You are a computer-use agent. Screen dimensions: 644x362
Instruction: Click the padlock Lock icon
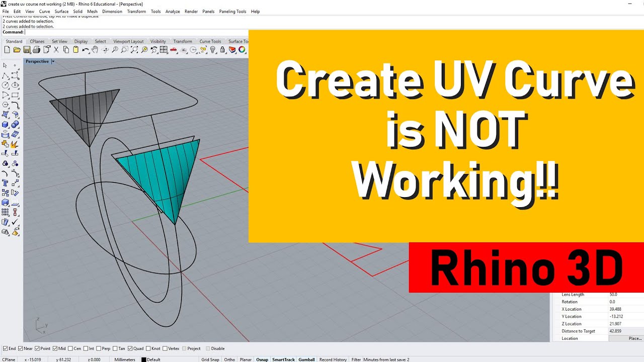click(222, 50)
